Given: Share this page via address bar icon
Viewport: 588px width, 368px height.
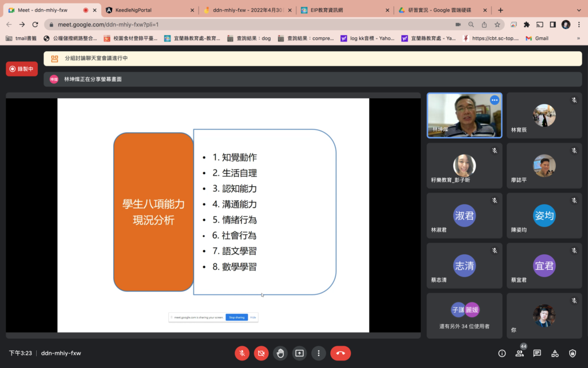Looking at the screenshot, I should (484, 24).
